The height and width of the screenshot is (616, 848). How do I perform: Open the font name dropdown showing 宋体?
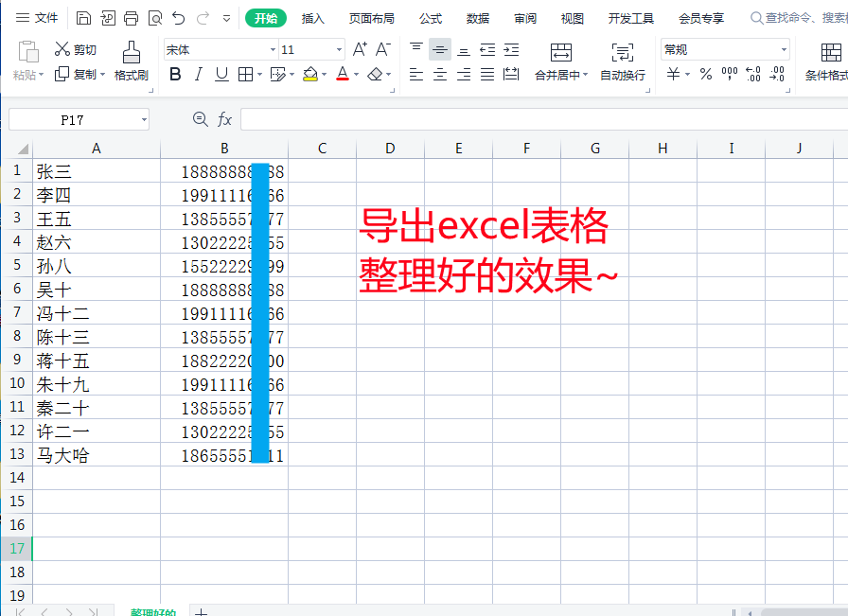coord(218,48)
